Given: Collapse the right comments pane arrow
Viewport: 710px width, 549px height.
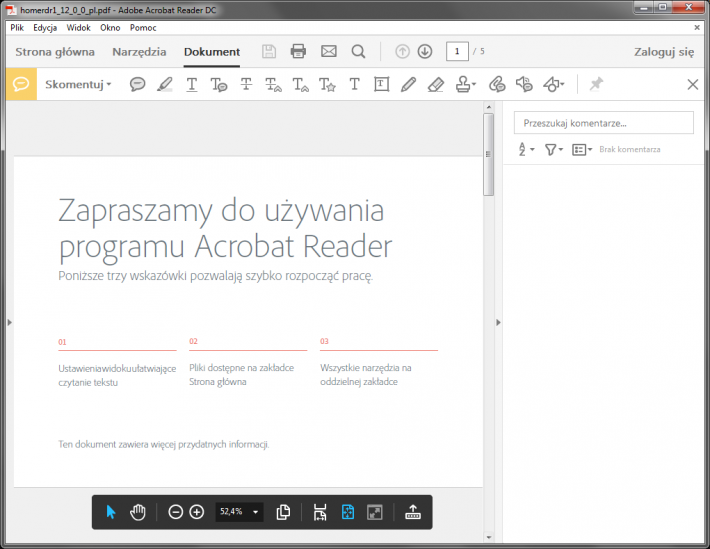Looking at the screenshot, I should click(x=498, y=323).
